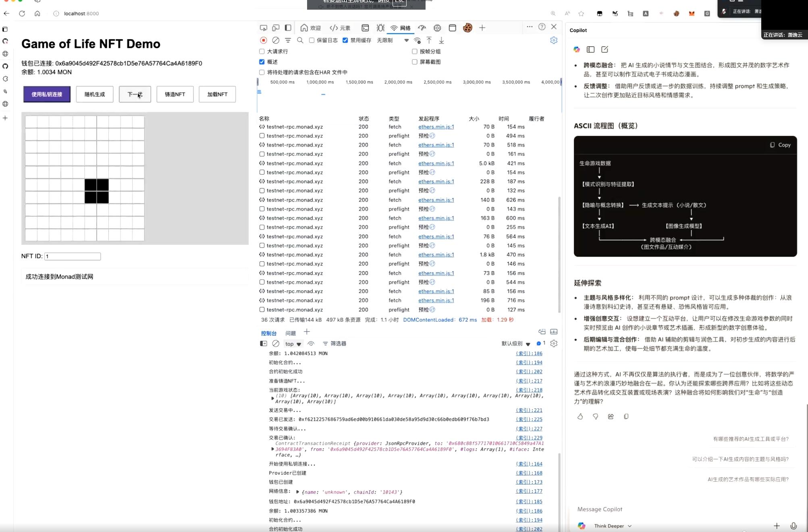Uncheck the 禁用缓存 checkbox
Screen dimensions: 808x532
pos(345,40)
